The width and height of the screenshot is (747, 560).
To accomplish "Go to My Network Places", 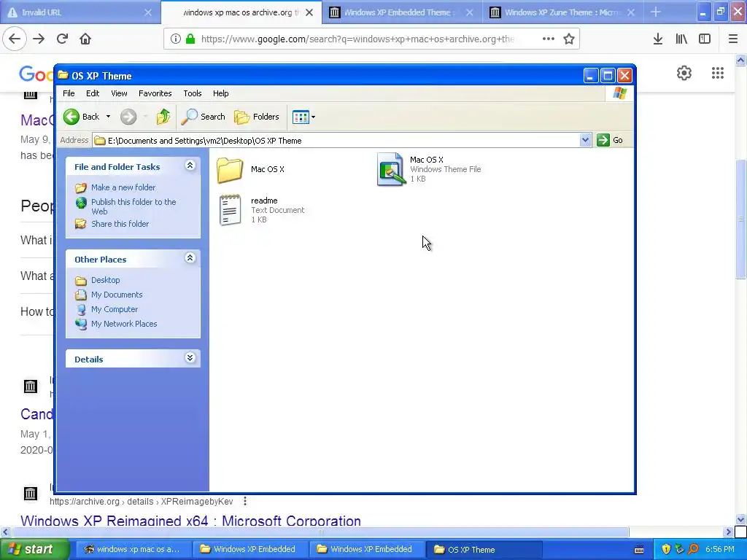I will coord(124,324).
